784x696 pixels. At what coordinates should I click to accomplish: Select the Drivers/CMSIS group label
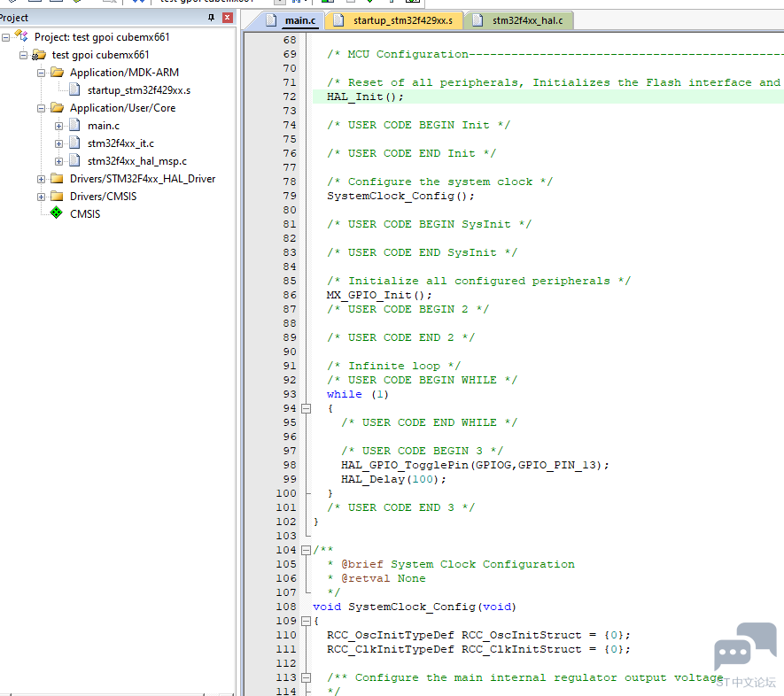[103, 197]
